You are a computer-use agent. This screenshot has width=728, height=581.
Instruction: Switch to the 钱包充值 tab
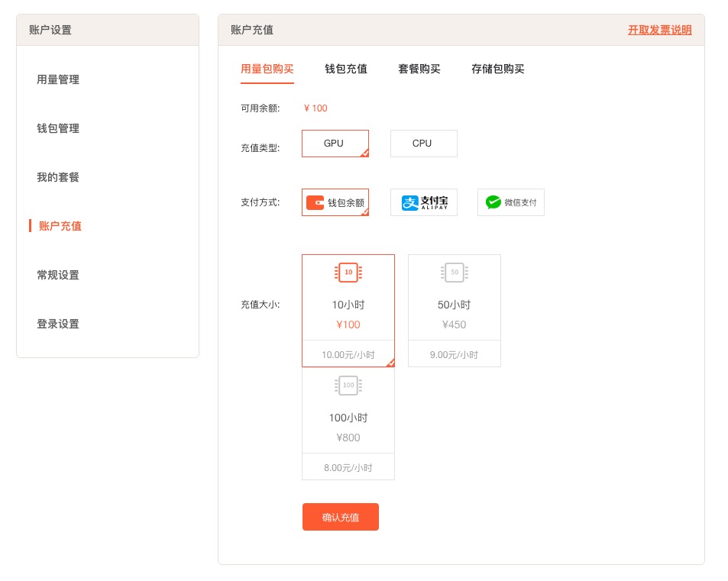pyautogui.click(x=346, y=69)
